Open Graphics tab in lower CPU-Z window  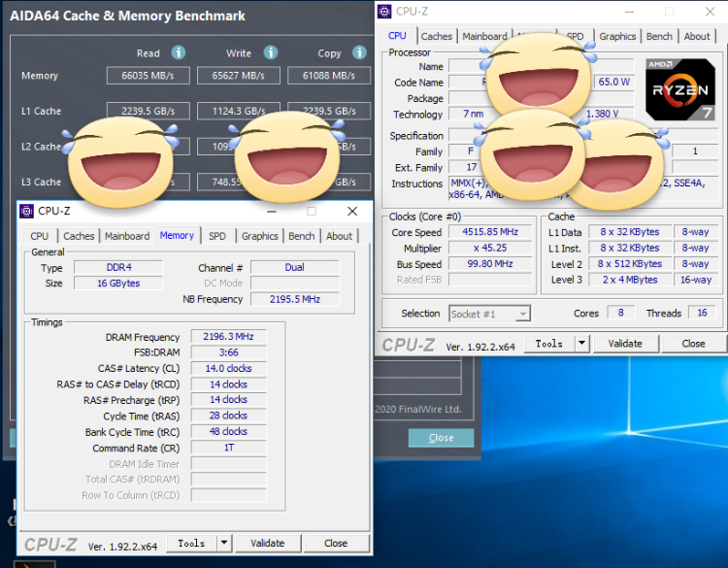click(259, 236)
